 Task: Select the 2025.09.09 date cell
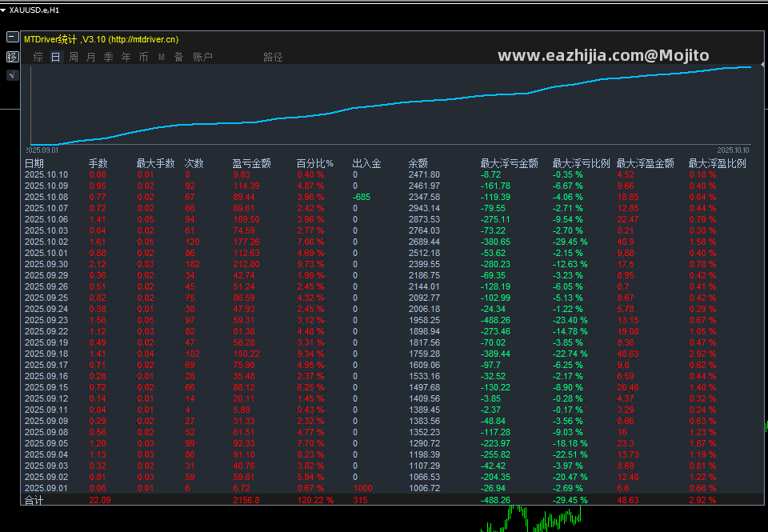46,422
